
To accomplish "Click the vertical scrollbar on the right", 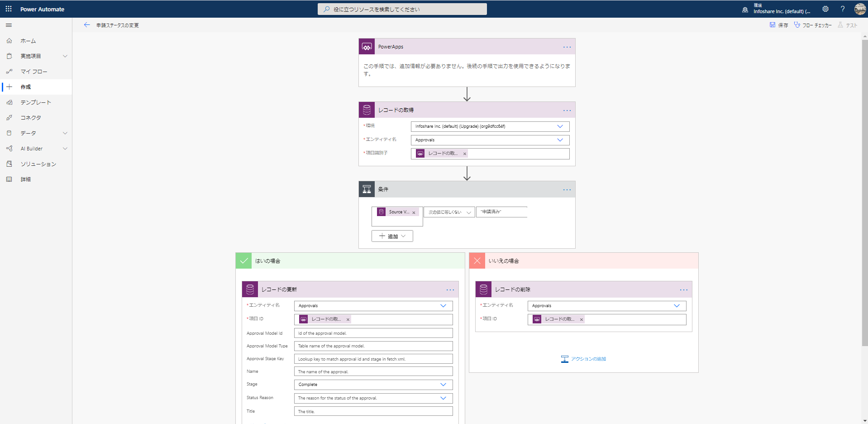I will [x=865, y=193].
